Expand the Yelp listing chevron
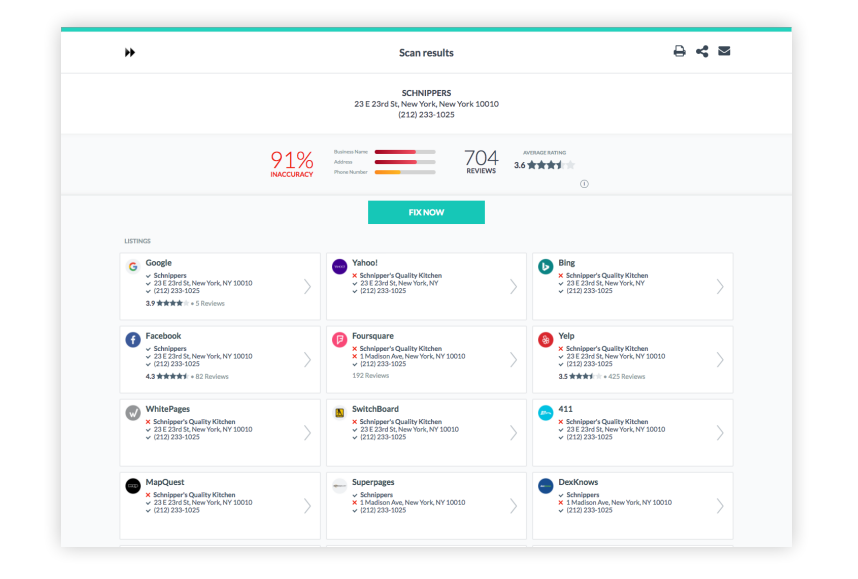The width and height of the screenshot is (858, 579). tap(720, 360)
